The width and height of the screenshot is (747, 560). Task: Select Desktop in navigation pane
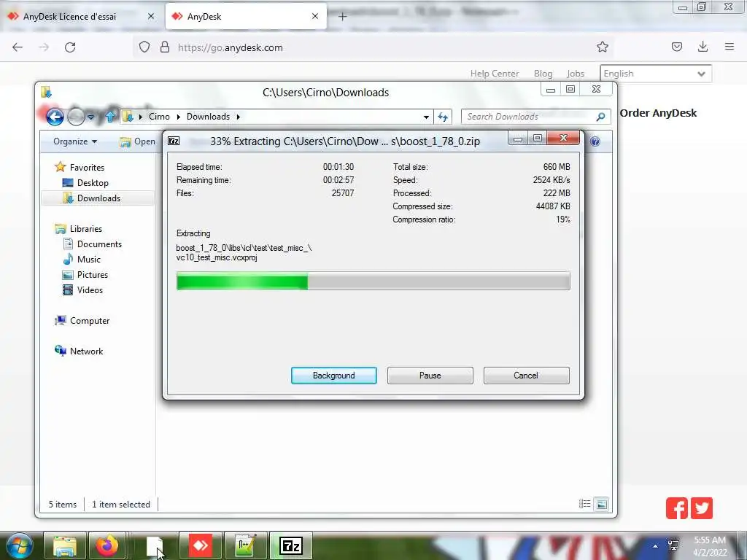(x=85, y=183)
